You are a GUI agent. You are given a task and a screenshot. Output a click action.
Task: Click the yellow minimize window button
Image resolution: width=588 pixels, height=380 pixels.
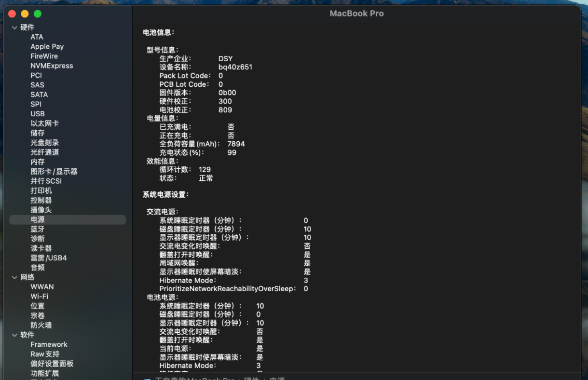tap(25, 14)
